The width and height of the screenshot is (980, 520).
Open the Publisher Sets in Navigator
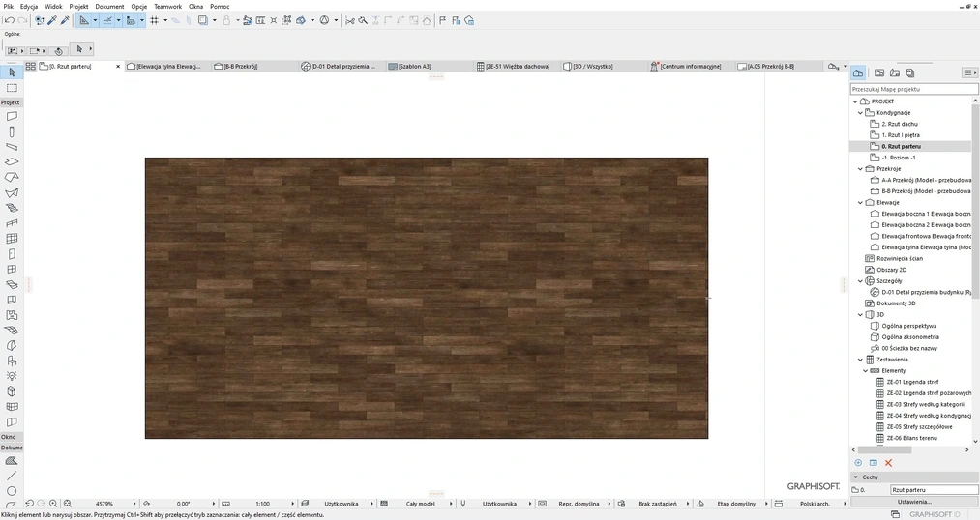pyautogui.click(x=910, y=73)
